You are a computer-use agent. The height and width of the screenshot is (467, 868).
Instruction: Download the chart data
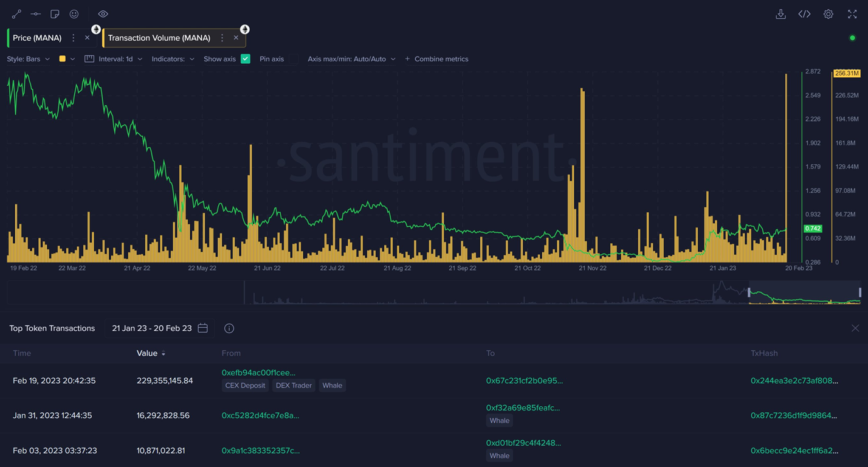tap(781, 14)
